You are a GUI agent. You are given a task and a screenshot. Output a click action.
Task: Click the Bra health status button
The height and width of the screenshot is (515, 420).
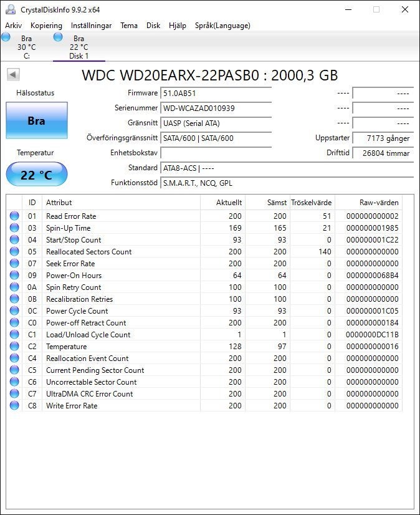point(37,120)
